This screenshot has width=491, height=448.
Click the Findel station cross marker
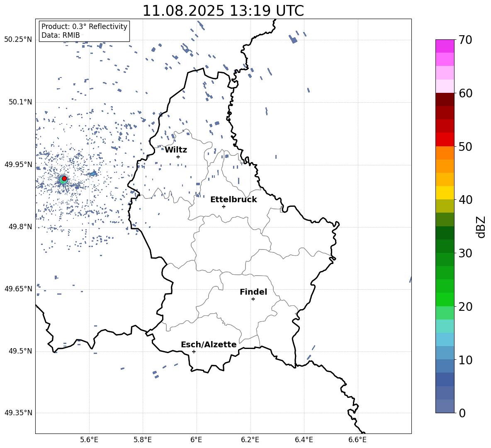253,299
